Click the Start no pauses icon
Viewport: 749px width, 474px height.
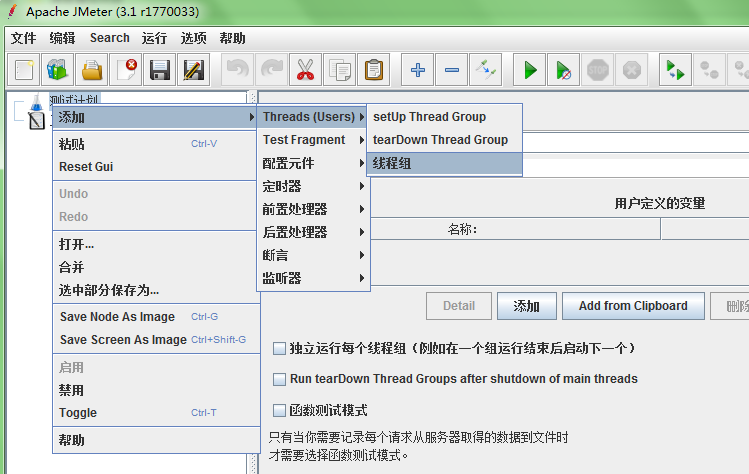[x=564, y=70]
